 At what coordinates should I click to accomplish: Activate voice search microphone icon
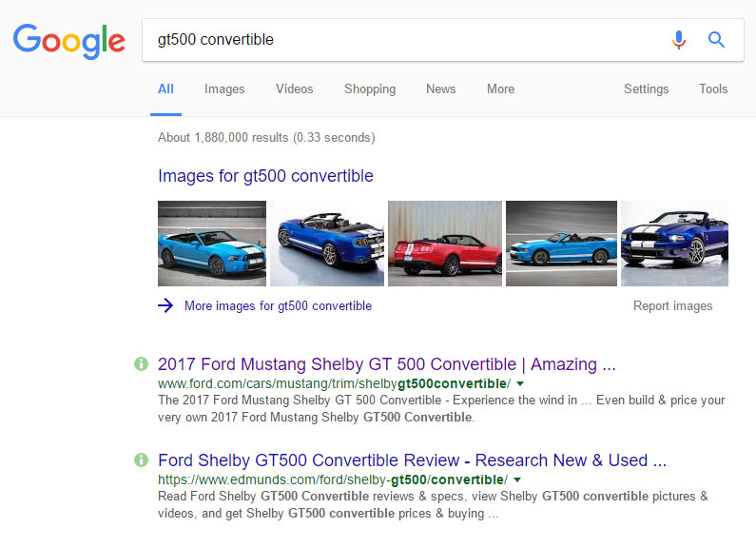coord(678,40)
